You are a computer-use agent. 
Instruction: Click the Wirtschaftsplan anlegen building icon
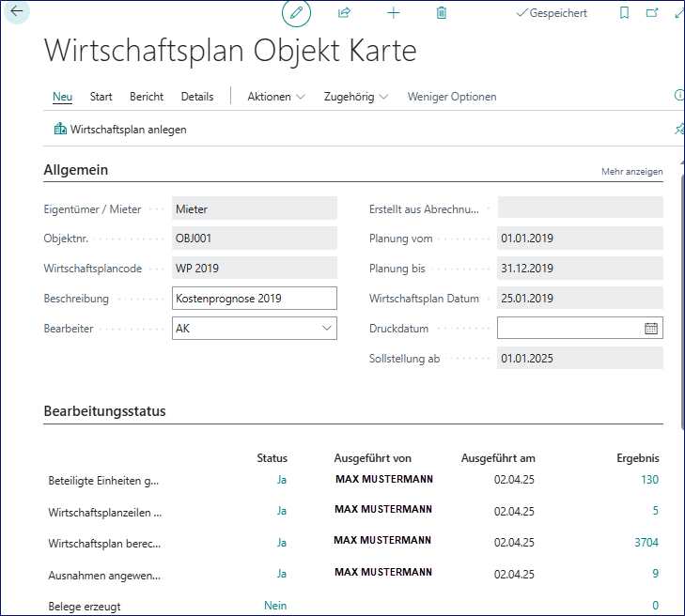60,129
